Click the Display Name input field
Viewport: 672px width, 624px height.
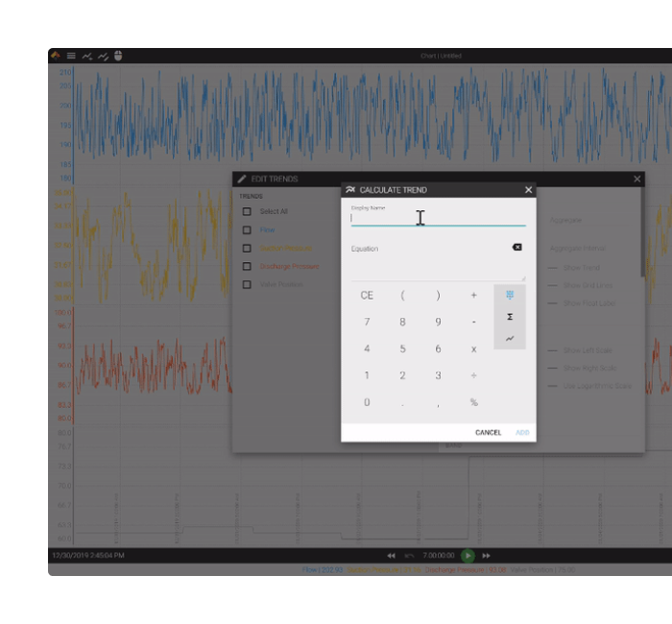point(438,219)
